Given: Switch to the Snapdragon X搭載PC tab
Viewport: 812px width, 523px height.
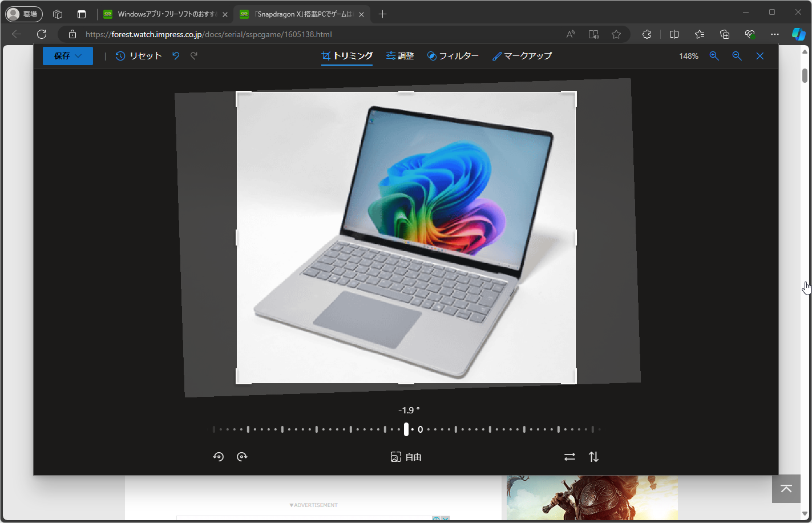Looking at the screenshot, I should point(301,14).
